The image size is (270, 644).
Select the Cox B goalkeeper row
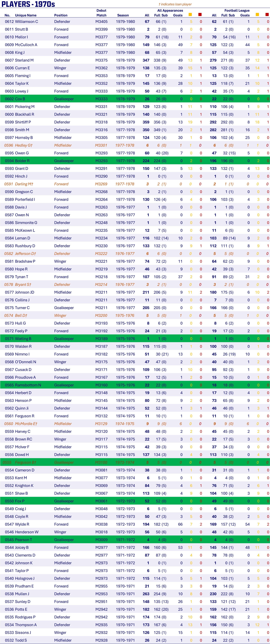135,99
